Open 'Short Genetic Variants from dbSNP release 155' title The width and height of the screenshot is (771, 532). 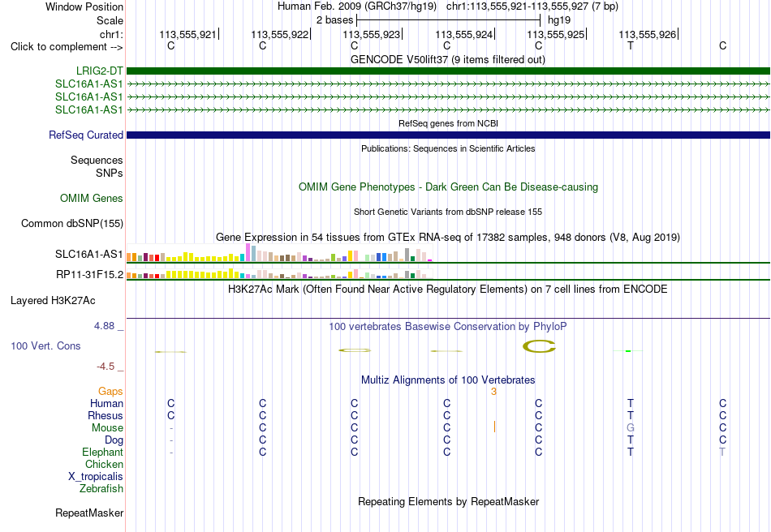[x=448, y=212]
